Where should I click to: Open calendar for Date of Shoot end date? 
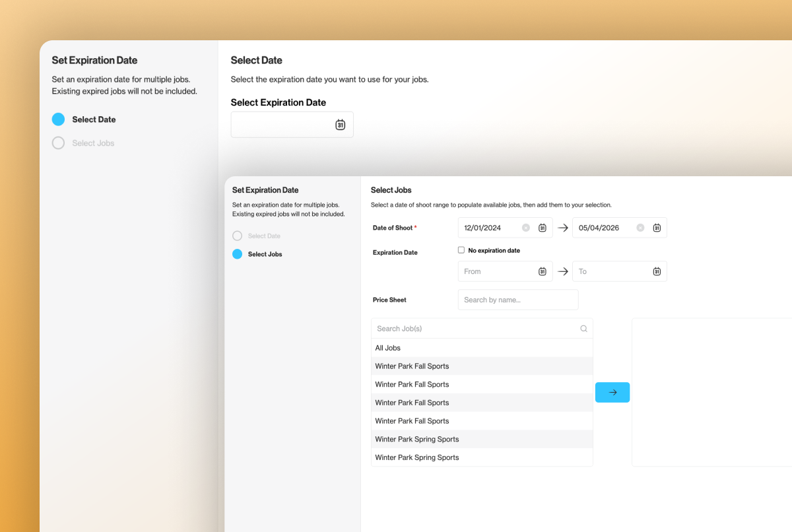[657, 228]
